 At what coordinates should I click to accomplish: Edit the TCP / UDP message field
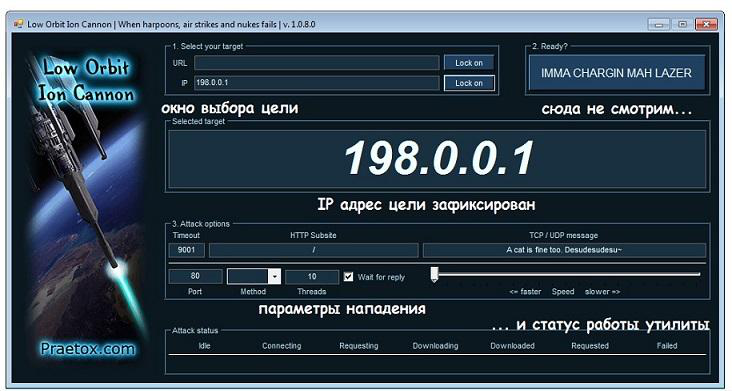564,250
